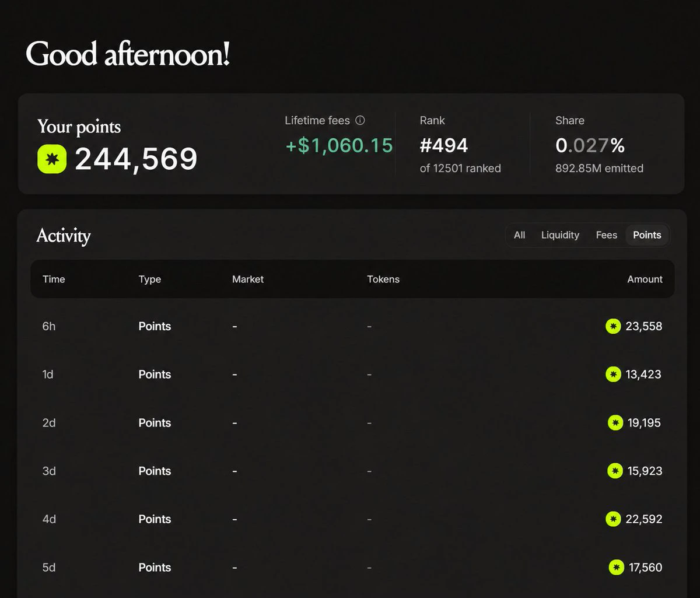Click the 13,423 amount value
The image size is (700, 598).
(x=644, y=375)
